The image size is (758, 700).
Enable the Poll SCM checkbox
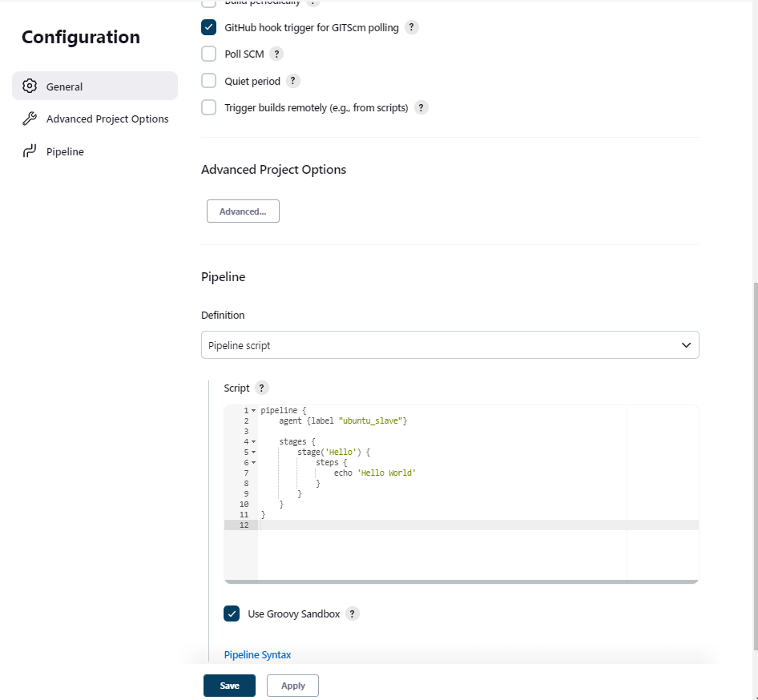(209, 54)
